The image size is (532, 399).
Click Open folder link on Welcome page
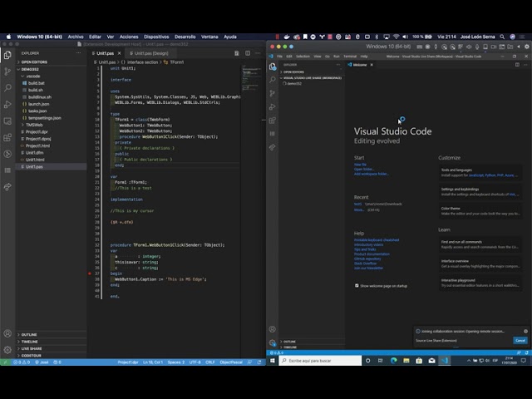(x=364, y=169)
